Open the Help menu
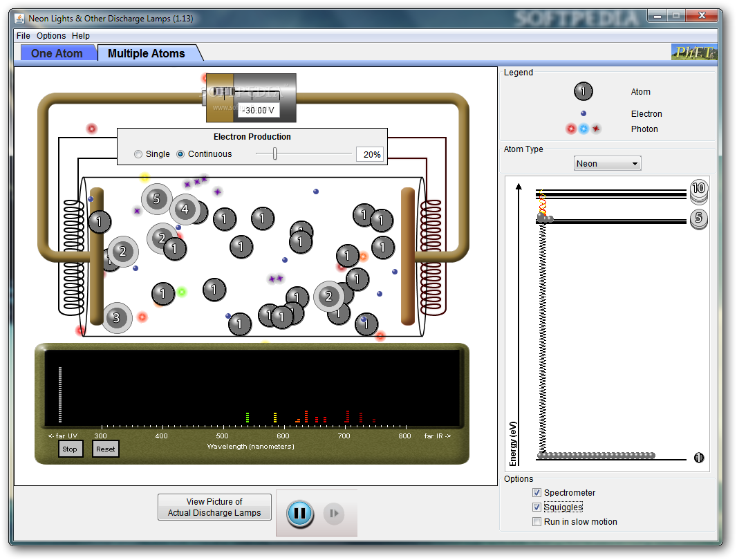This screenshot has height=560, width=737. [81, 36]
